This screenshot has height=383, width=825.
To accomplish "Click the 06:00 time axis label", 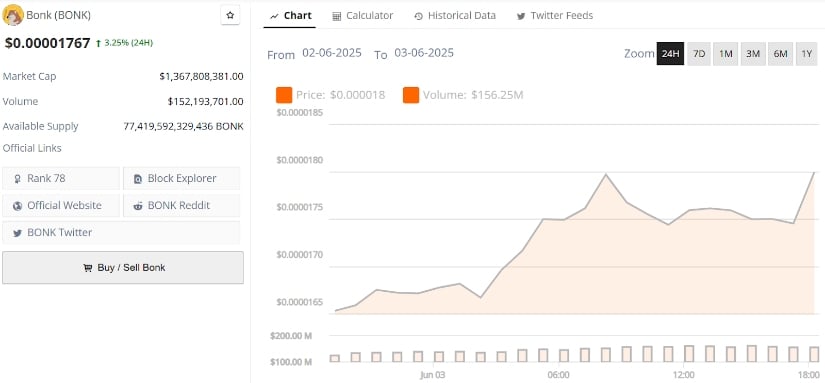I will (x=558, y=375).
